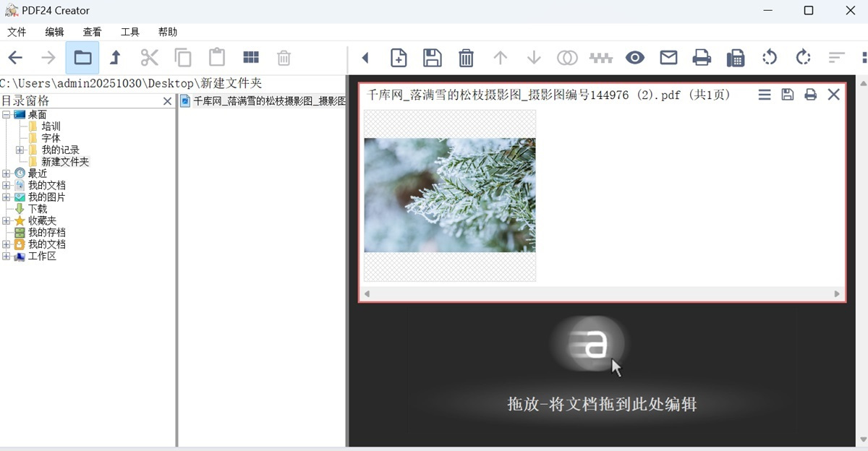This screenshot has width=868, height=451.
Task: Open print preview with the eye icon
Action: [x=634, y=57]
